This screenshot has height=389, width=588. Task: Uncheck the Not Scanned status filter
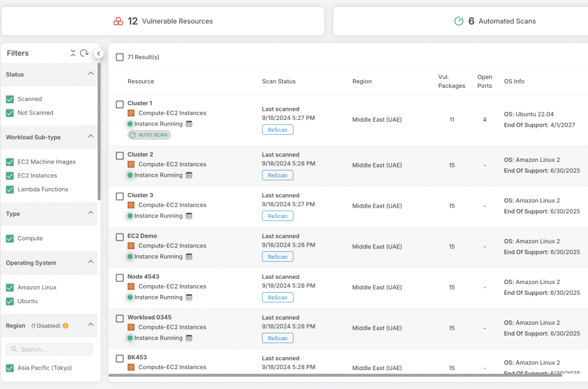(10, 113)
